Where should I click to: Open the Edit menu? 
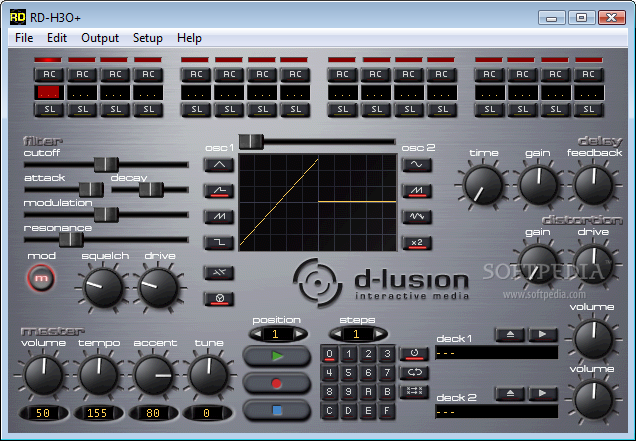[x=57, y=38]
